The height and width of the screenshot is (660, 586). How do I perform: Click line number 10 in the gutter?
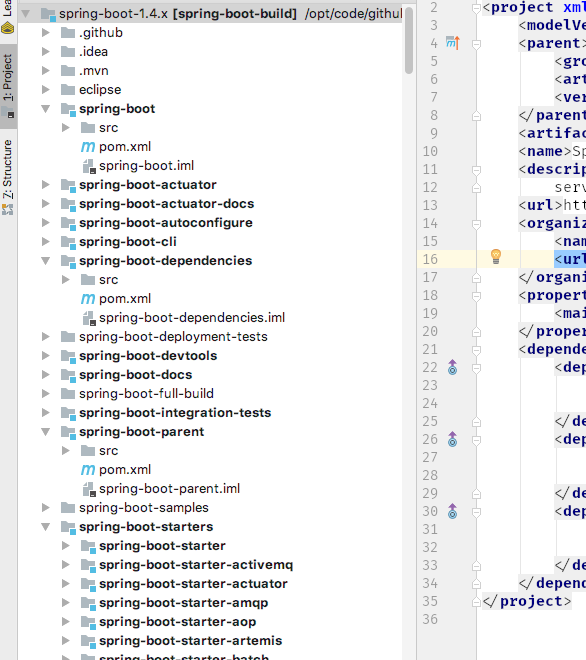430,151
